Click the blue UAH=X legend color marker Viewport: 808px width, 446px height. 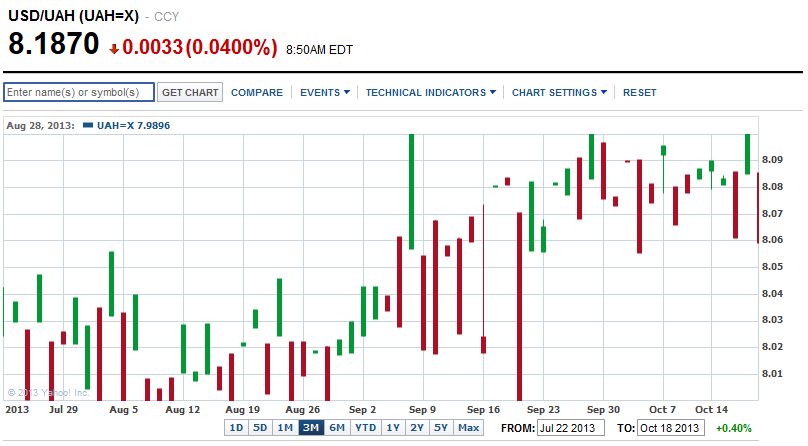click(x=88, y=125)
